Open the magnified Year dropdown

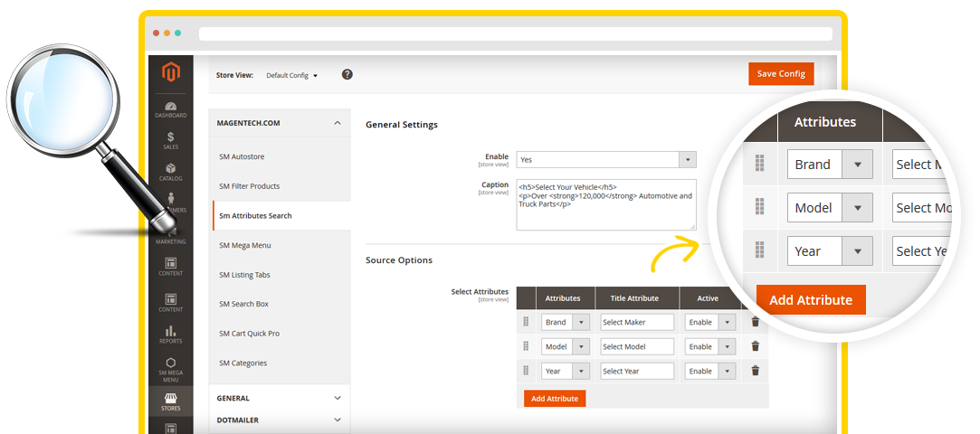(830, 250)
